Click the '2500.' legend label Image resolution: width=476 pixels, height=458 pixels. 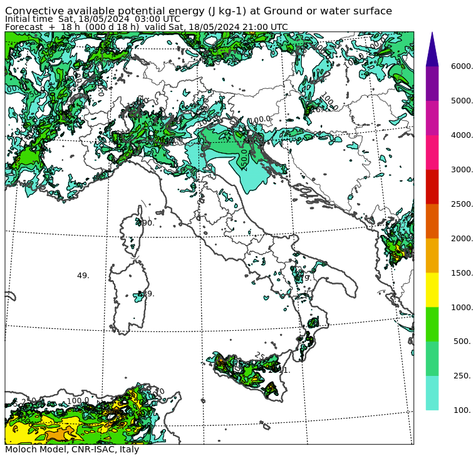(x=462, y=204)
